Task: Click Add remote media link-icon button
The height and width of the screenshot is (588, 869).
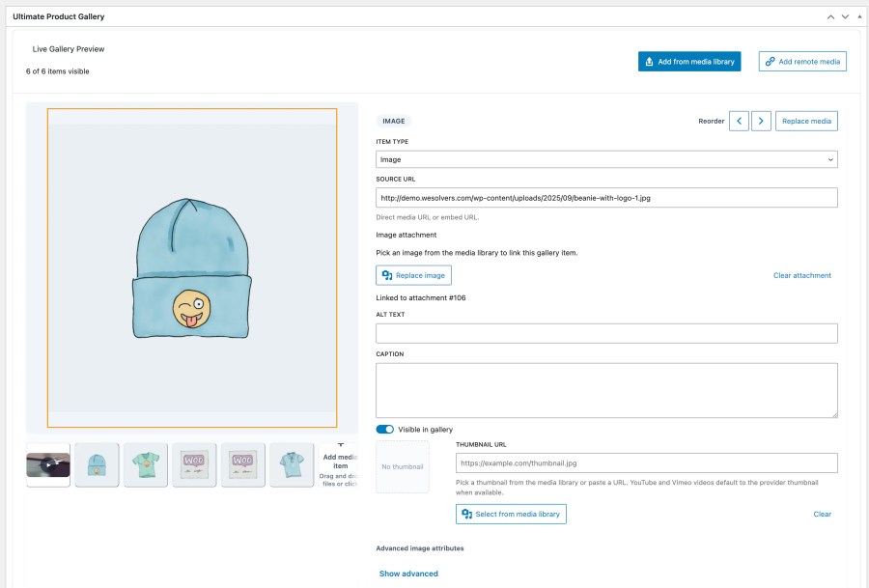Action: tap(802, 62)
